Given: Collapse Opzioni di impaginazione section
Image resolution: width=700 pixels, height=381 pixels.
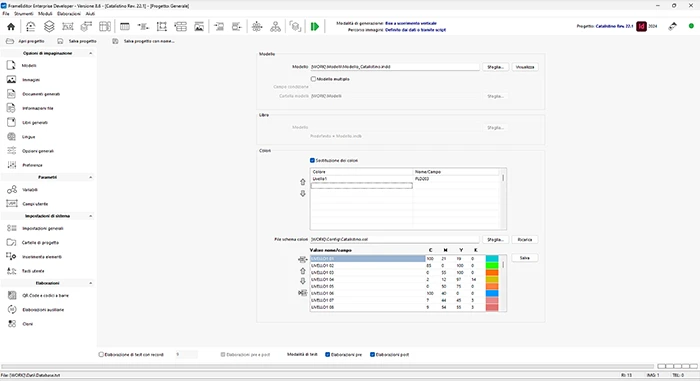Looking at the screenshot, I should pos(91,53).
